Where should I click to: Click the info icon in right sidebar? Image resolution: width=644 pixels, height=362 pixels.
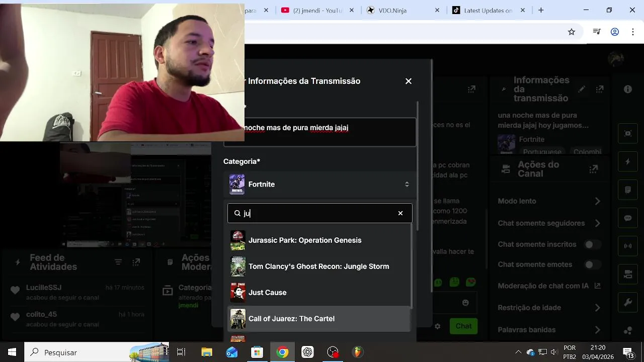(628, 89)
